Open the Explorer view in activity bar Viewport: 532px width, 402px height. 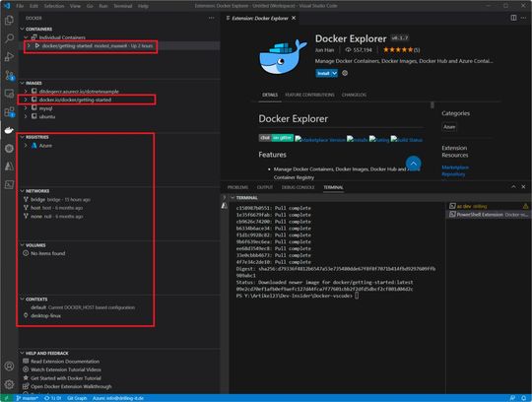click(9, 20)
